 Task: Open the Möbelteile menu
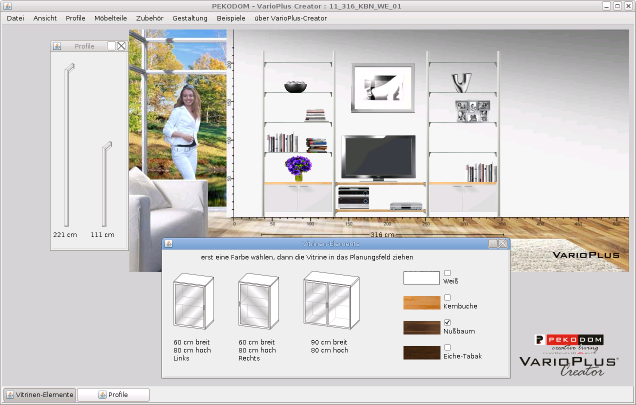[110, 18]
